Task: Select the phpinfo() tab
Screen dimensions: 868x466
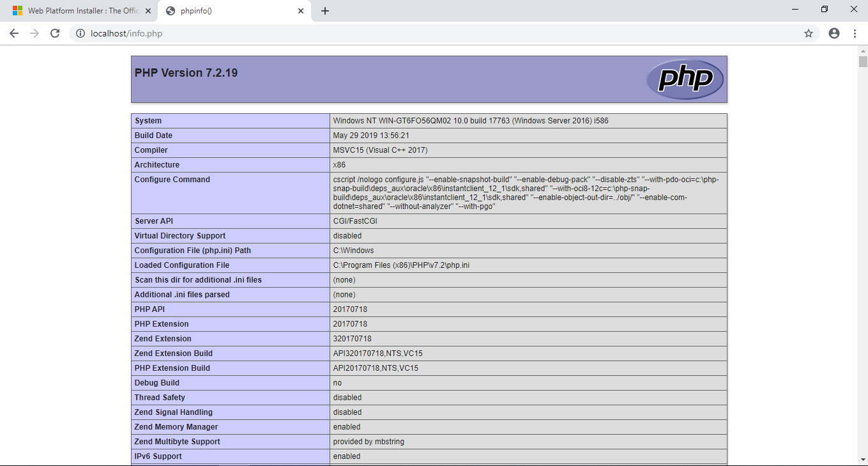Action: point(234,12)
